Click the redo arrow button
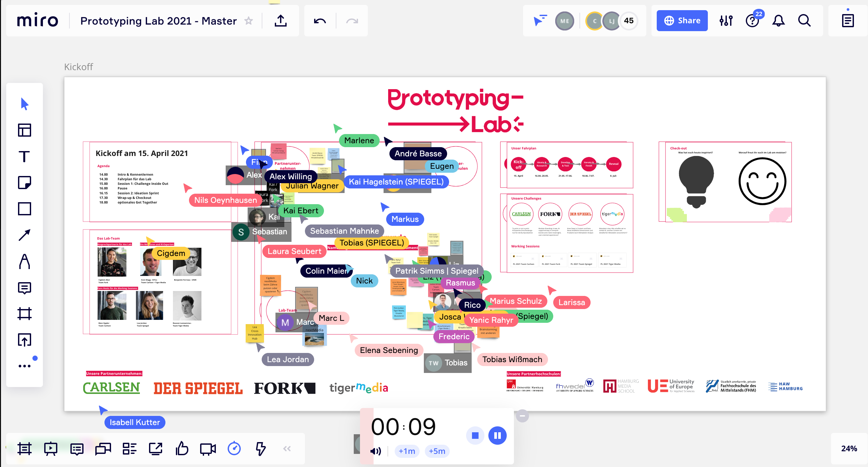The image size is (868, 467). pos(353,21)
